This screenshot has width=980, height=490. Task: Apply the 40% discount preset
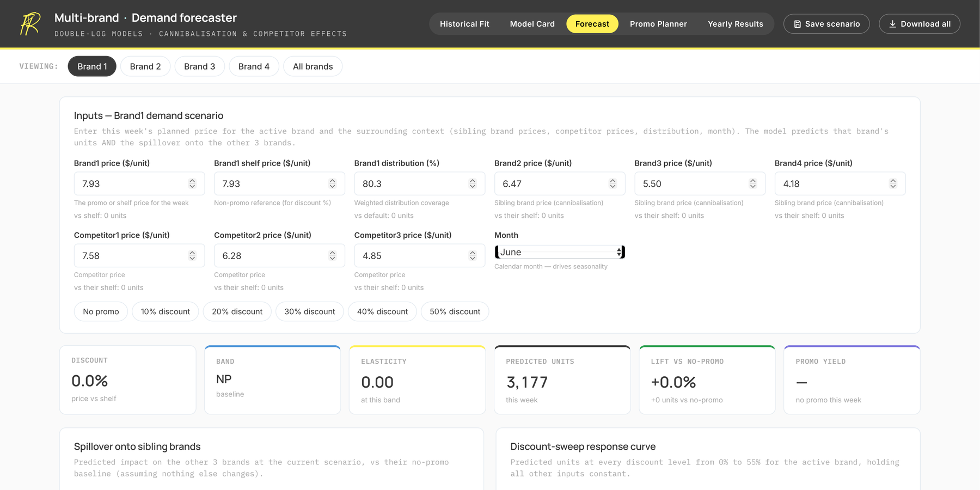click(x=382, y=311)
